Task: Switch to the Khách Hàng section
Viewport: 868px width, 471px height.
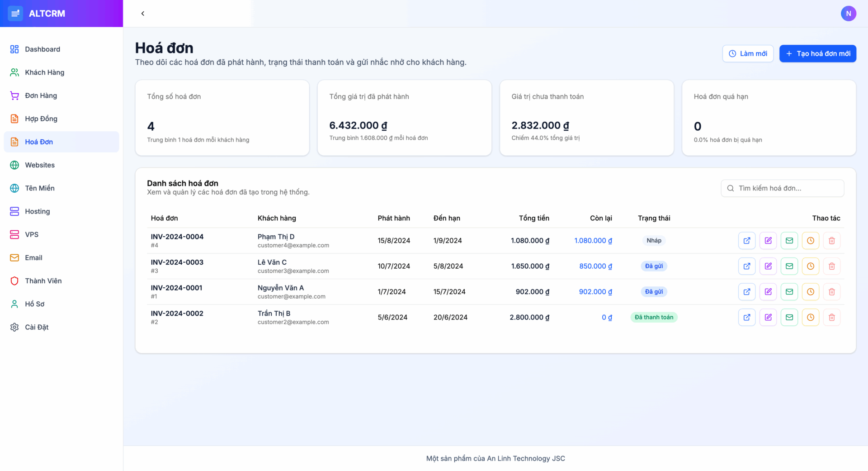Action: point(44,72)
